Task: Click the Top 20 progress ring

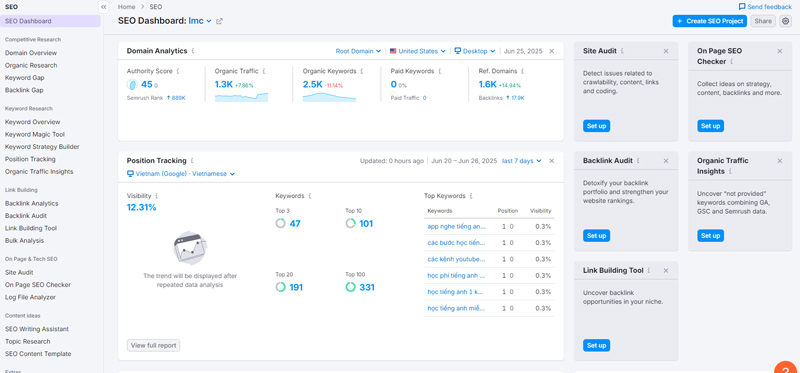Action: [x=280, y=287]
